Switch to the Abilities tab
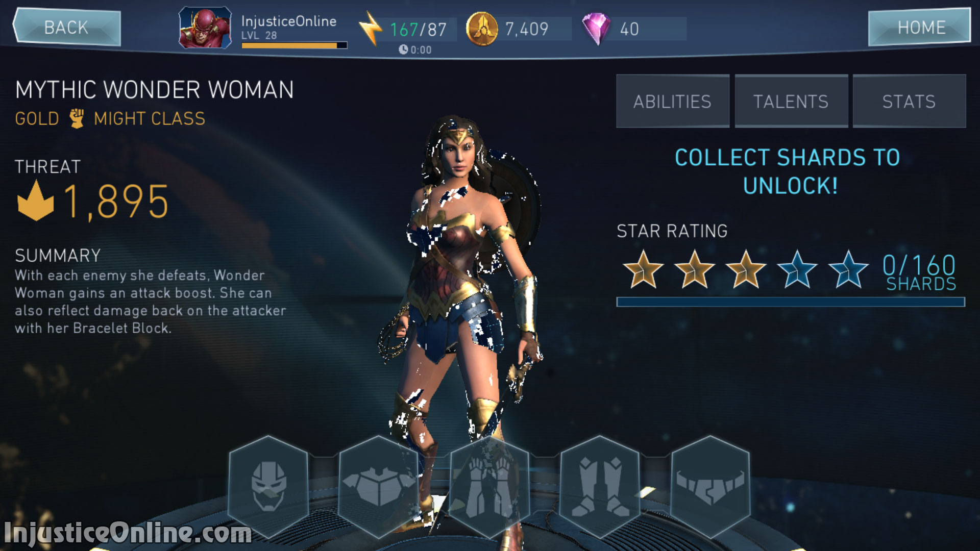The height and width of the screenshot is (551, 980). click(672, 101)
